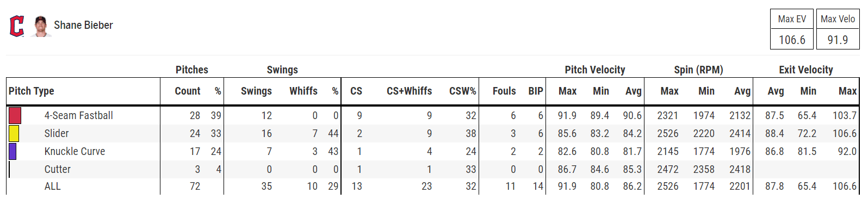
Task: Sort by BIP column header
Action: pos(536,91)
